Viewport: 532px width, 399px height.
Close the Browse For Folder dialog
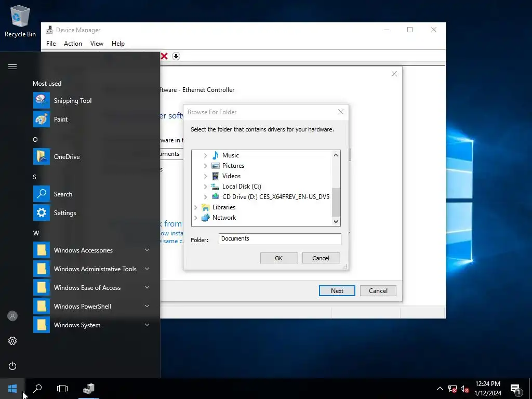(341, 112)
